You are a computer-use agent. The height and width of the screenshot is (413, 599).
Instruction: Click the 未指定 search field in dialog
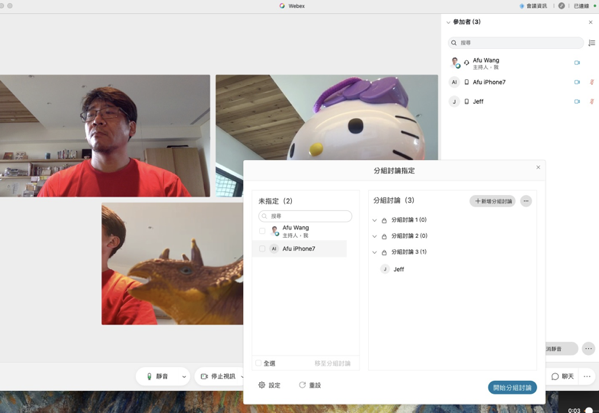click(x=305, y=216)
